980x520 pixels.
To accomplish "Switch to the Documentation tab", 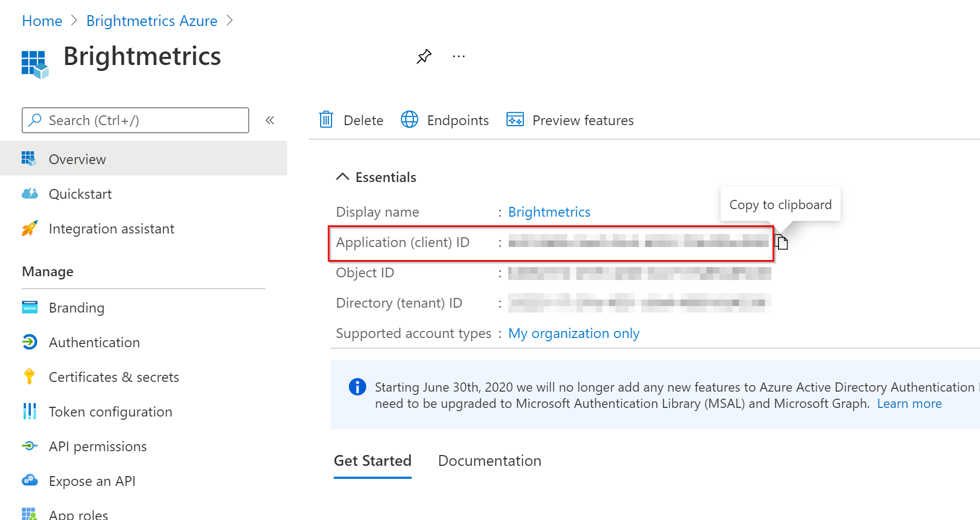I will pyautogui.click(x=490, y=461).
